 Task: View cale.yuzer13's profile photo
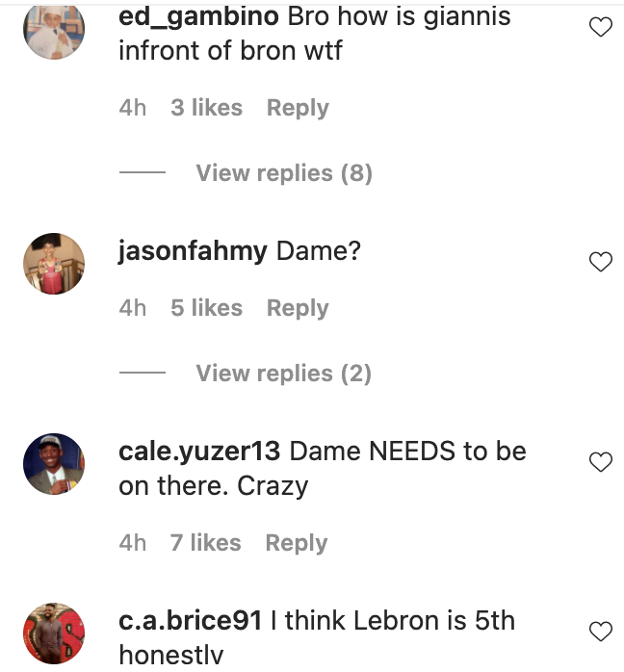coord(54,464)
